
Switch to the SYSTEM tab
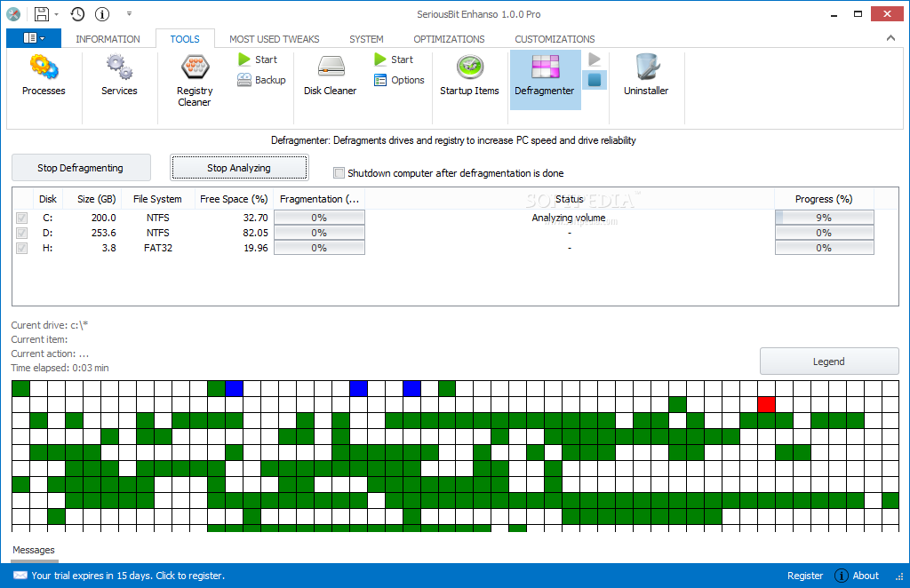pos(366,39)
